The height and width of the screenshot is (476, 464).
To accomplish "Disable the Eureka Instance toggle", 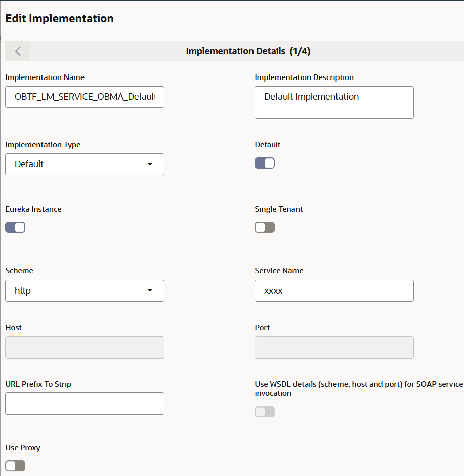I will point(15,227).
